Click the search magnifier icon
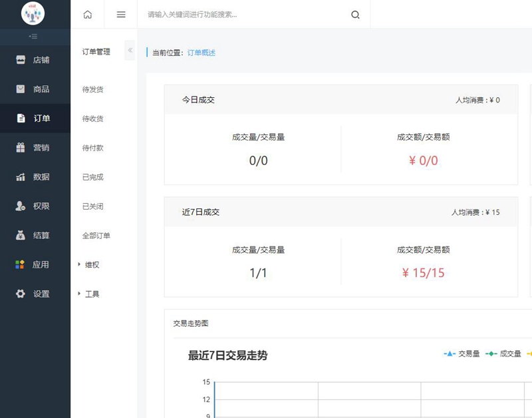The height and width of the screenshot is (418, 532). [355, 15]
